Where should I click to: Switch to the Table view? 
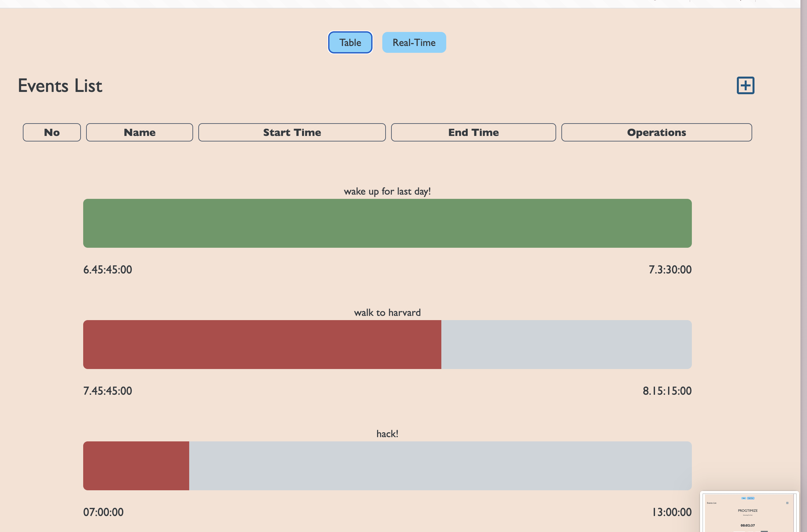pos(350,42)
